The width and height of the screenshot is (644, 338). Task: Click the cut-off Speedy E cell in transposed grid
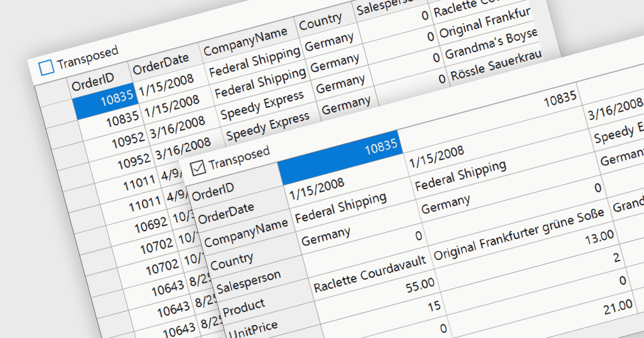(x=619, y=133)
